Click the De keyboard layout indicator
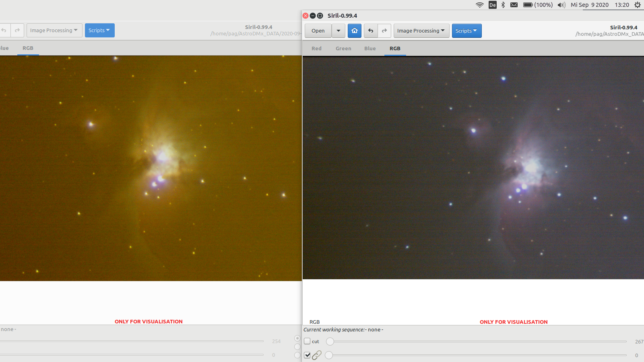This screenshot has height=362, width=644. [x=493, y=5]
